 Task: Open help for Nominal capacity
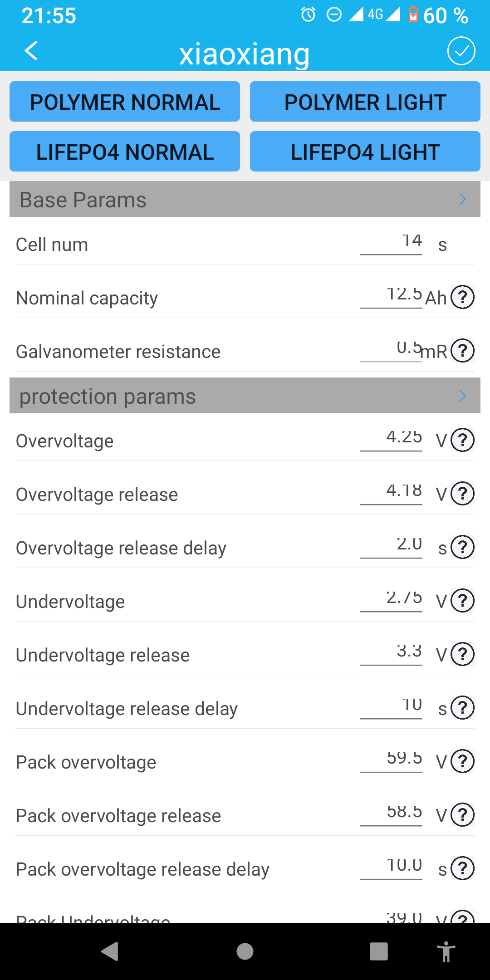[462, 297]
